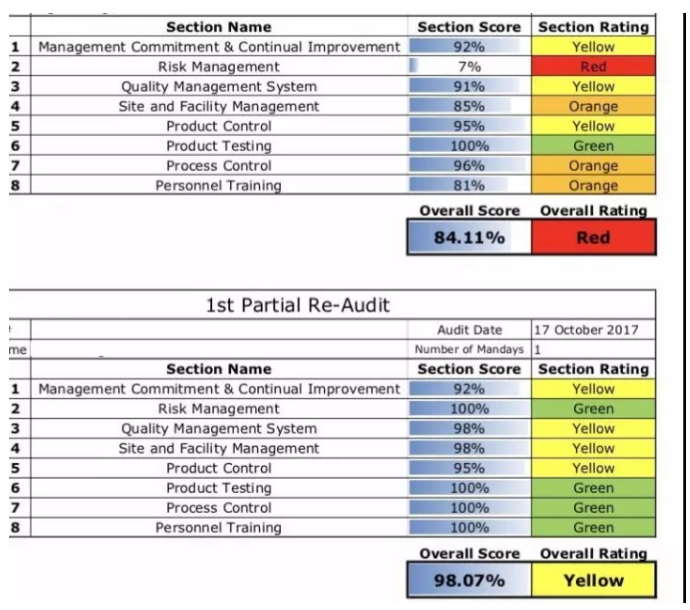Click the 1st Partial Re-Audit title cell

pyautogui.click(x=297, y=305)
